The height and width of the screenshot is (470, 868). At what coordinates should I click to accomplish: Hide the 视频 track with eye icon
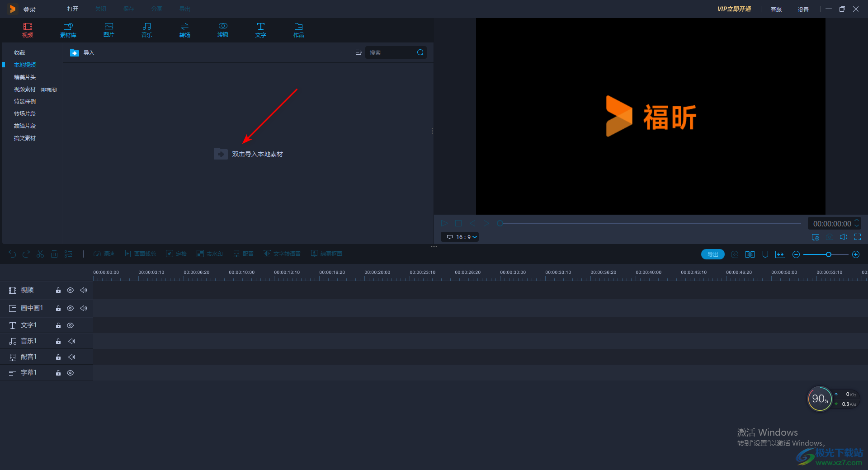point(71,290)
